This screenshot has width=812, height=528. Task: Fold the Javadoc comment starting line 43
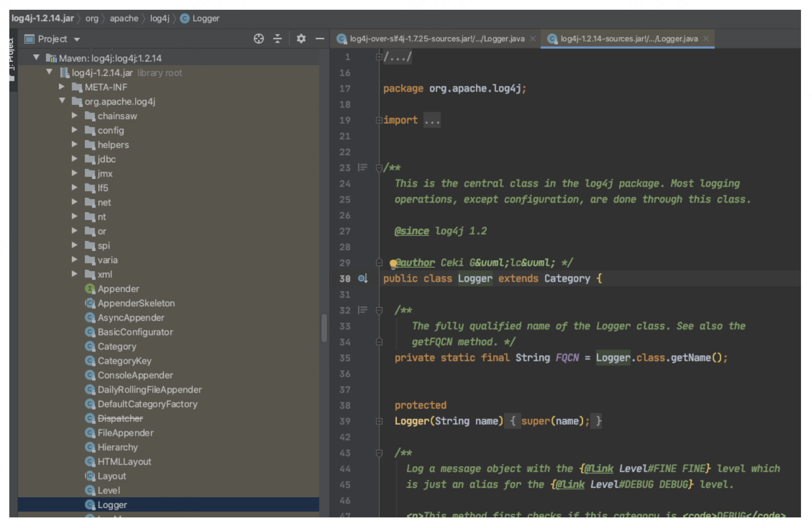379,453
